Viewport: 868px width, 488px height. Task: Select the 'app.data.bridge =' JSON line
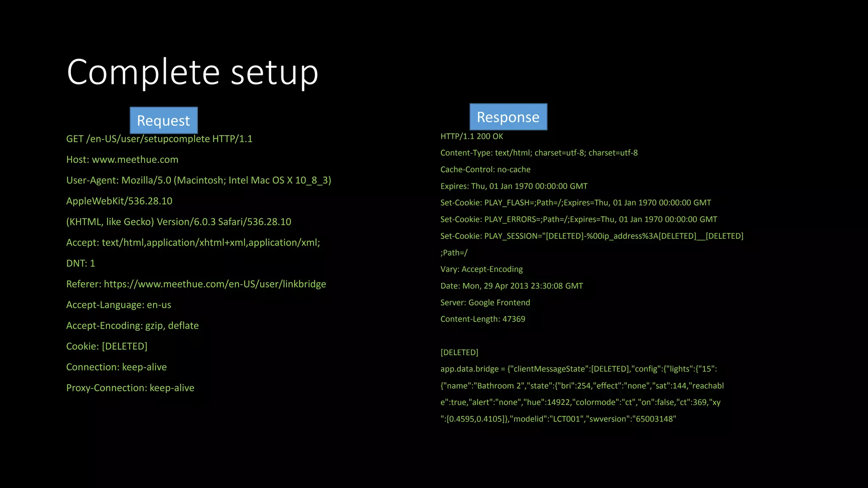(579, 369)
